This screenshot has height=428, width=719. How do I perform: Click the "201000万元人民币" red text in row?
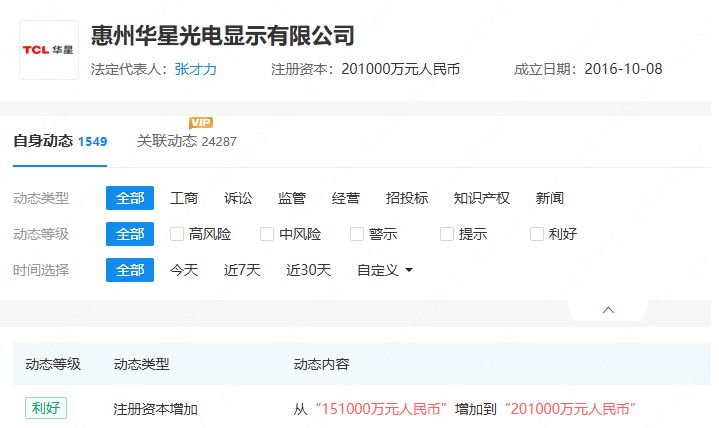pyautogui.click(x=570, y=409)
